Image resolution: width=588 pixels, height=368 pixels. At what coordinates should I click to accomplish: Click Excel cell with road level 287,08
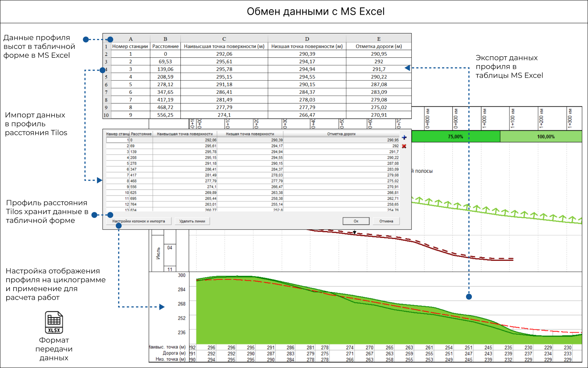click(x=379, y=84)
